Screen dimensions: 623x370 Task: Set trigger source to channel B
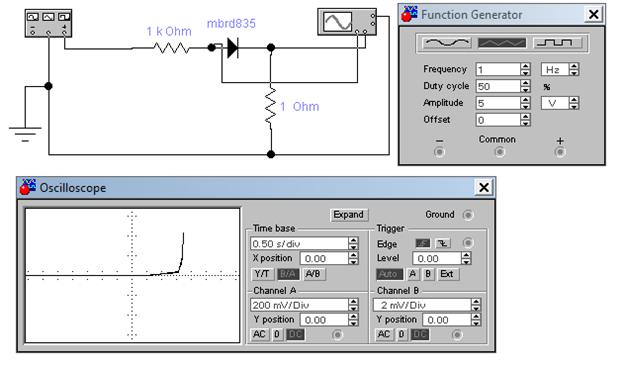428,274
